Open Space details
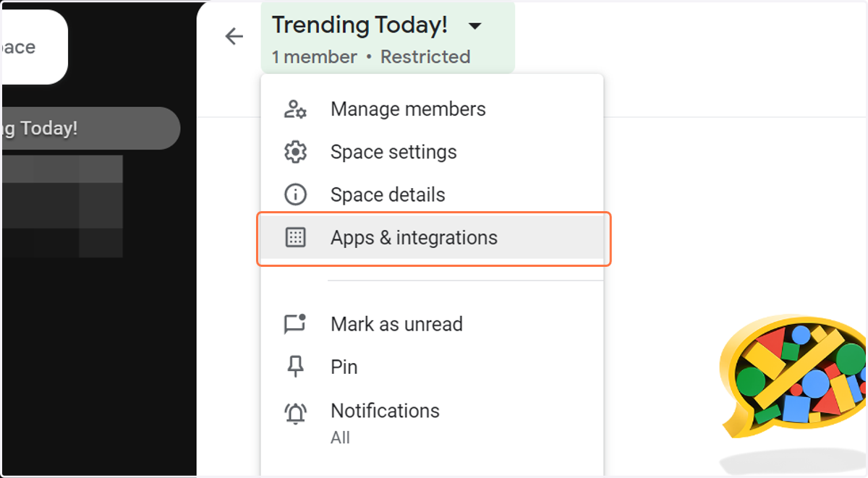Image resolution: width=868 pixels, height=478 pixels. 432,195
